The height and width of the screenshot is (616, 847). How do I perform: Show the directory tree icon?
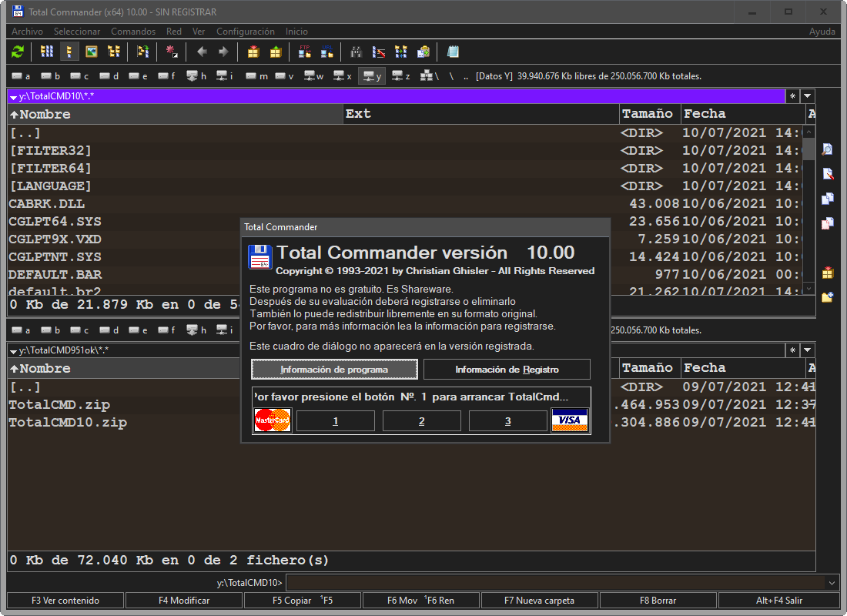pos(113,52)
